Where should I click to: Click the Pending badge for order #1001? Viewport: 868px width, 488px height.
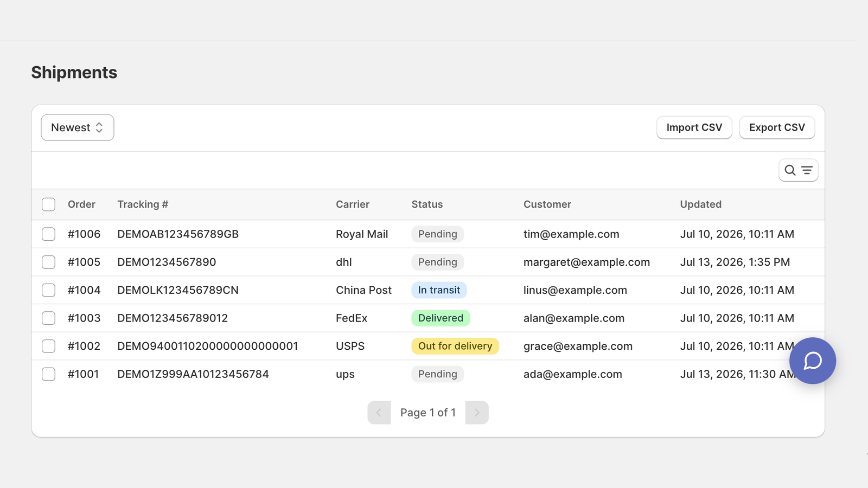(x=438, y=374)
